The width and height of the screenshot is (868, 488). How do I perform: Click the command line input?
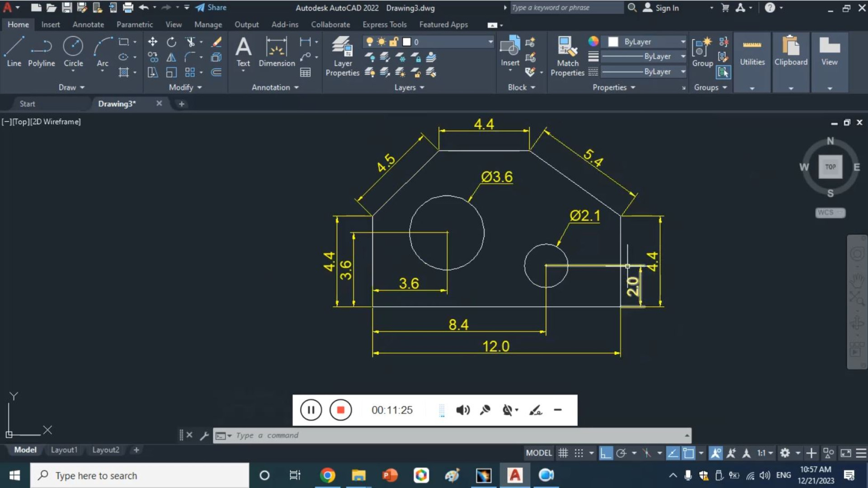tap(452, 435)
